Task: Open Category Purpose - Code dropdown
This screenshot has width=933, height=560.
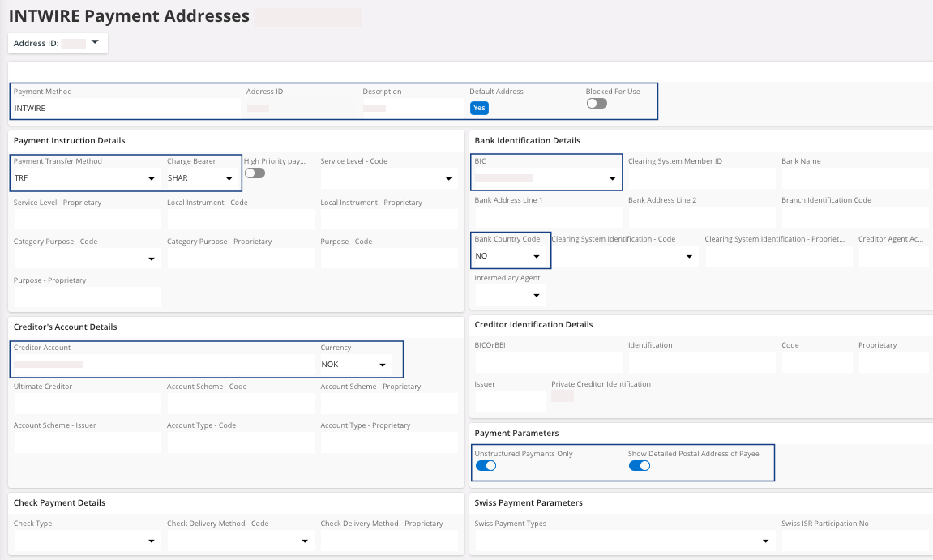Action: pyautogui.click(x=151, y=259)
